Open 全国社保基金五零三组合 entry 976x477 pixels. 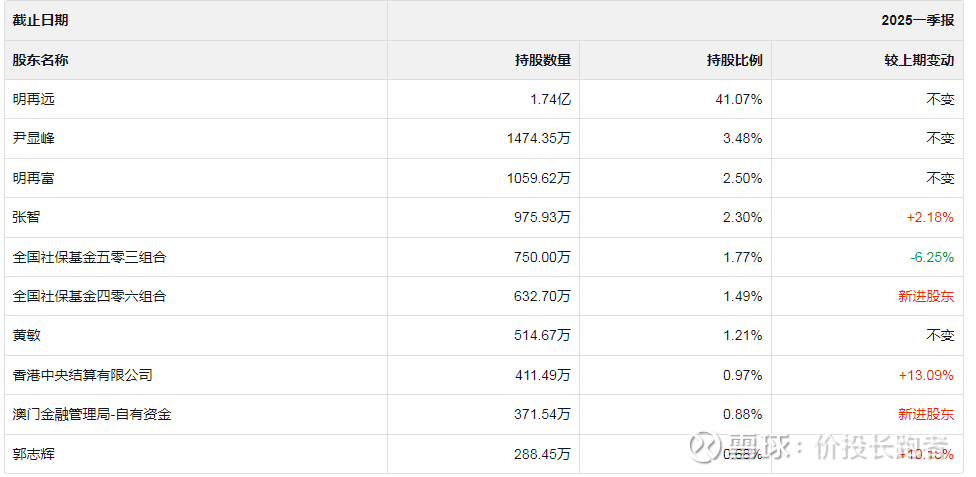tap(89, 257)
